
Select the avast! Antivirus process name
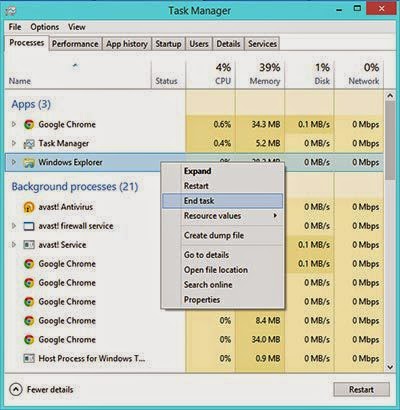(66, 207)
